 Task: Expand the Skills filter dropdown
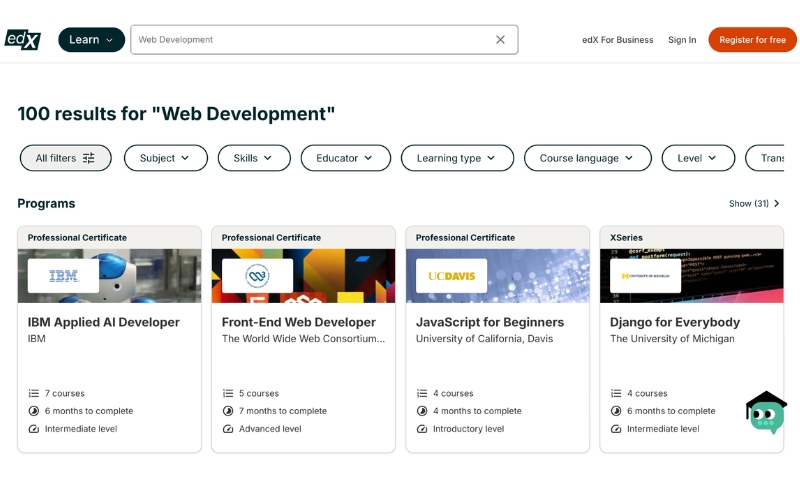(254, 158)
